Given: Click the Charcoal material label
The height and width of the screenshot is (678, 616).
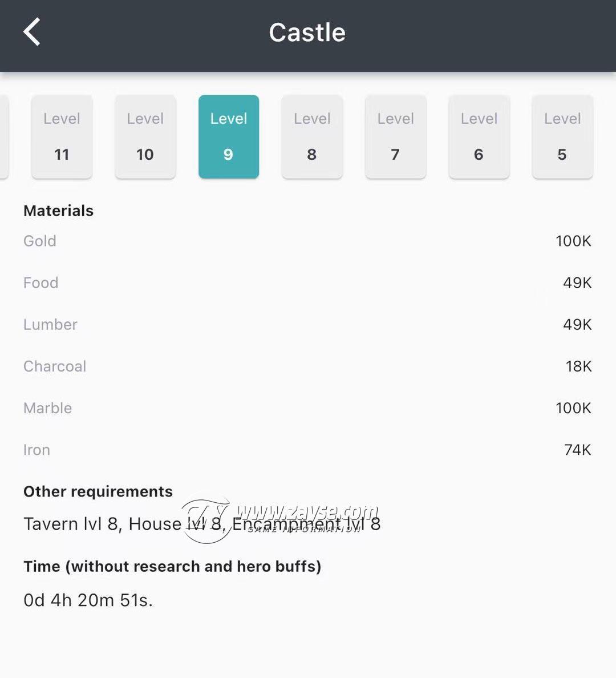Looking at the screenshot, I should pos(55,366).
